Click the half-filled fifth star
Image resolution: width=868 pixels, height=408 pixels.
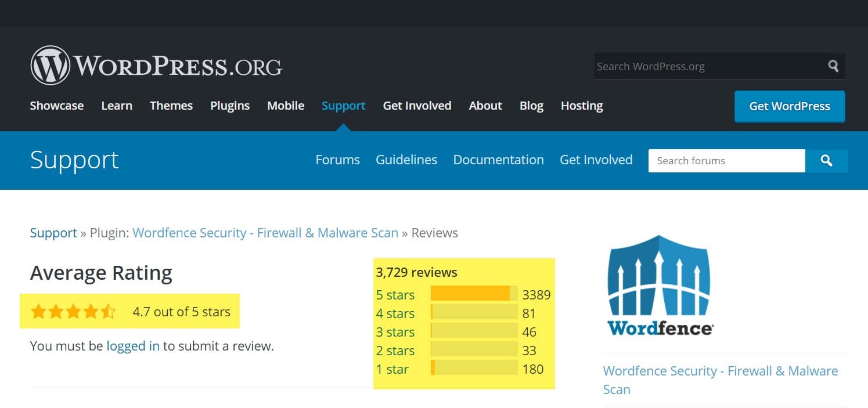(x=109, y=311)
